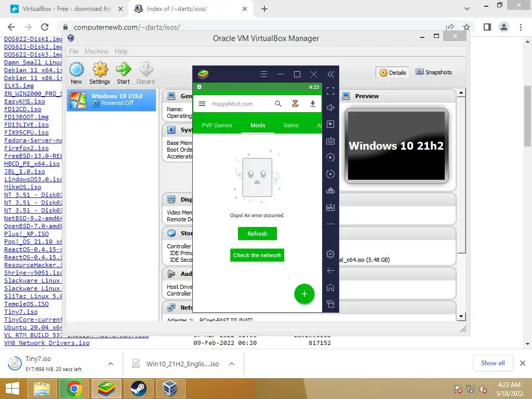Click Details button in VirtualBox

[393, 72]
